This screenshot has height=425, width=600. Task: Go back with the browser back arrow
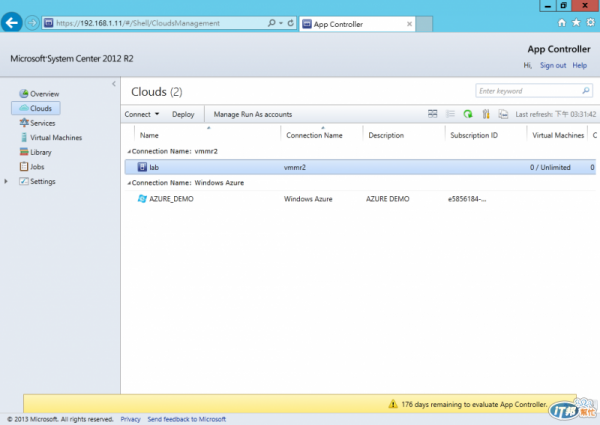(11, 23)
